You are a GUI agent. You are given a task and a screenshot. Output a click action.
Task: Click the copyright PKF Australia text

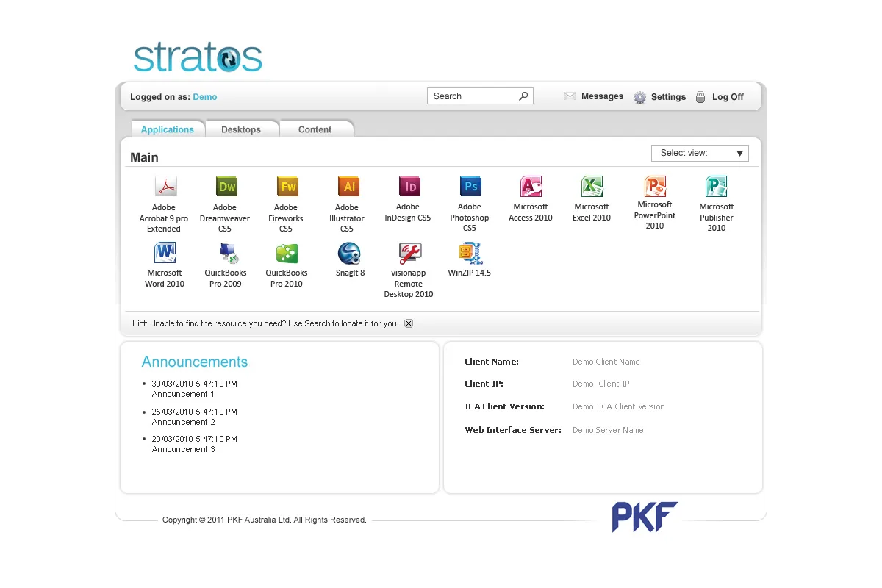(265, 520)
